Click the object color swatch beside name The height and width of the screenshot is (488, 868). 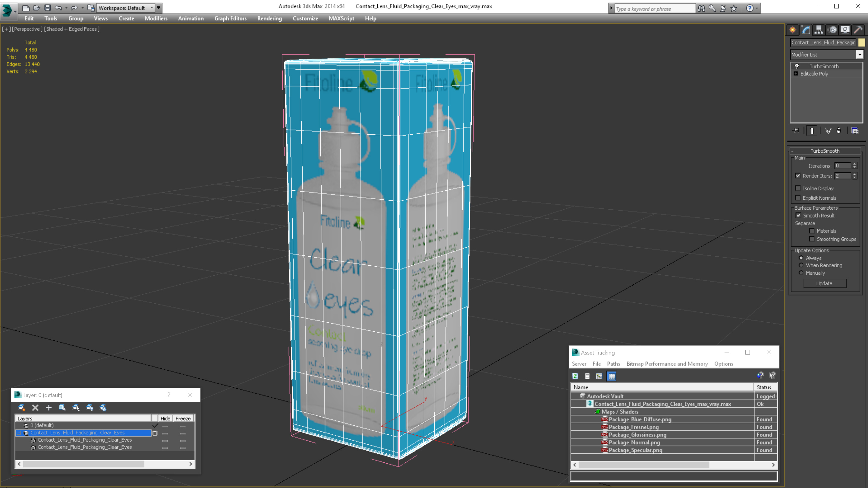[862, 42]
